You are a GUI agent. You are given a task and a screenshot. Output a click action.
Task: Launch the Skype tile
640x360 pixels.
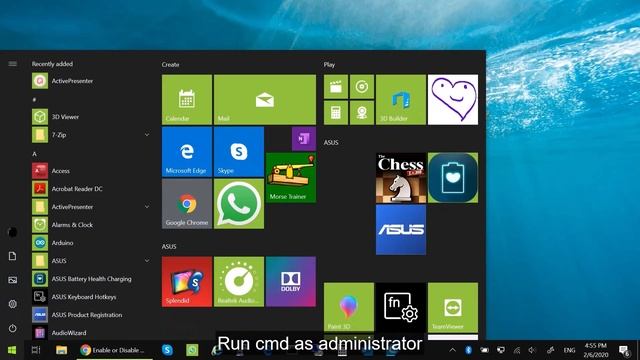coord(239,152)
